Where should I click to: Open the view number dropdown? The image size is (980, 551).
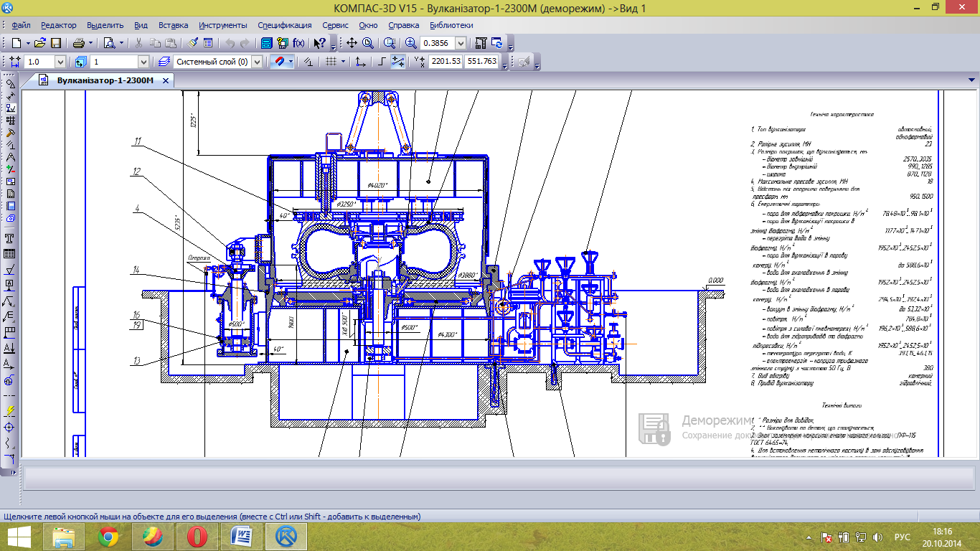(143, 62)
